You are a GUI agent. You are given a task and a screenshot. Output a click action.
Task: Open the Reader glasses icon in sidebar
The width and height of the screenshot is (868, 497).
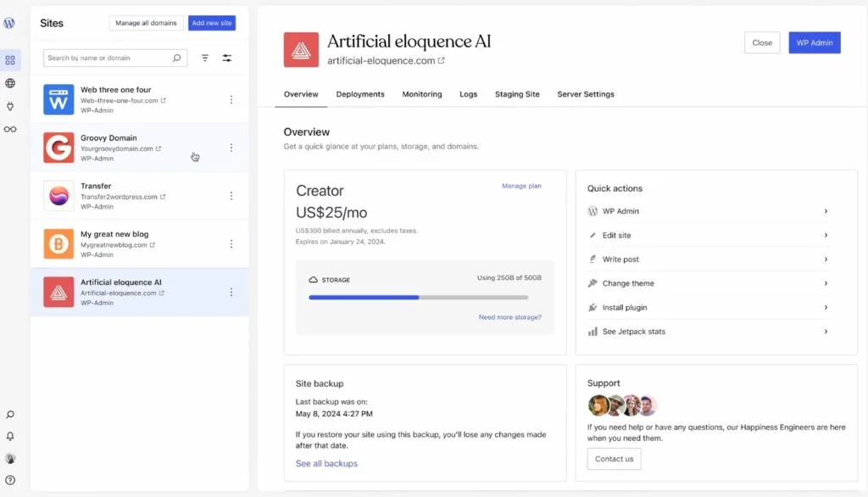10,129
